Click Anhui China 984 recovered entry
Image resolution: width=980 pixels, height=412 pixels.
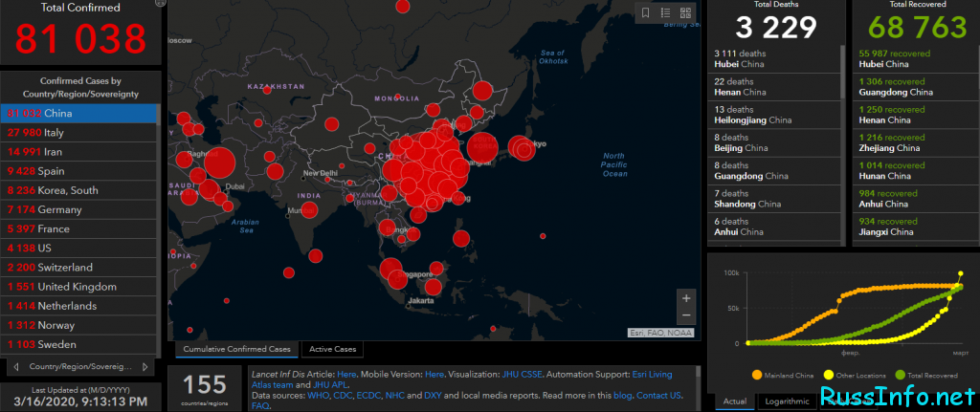tap(916, 199)
